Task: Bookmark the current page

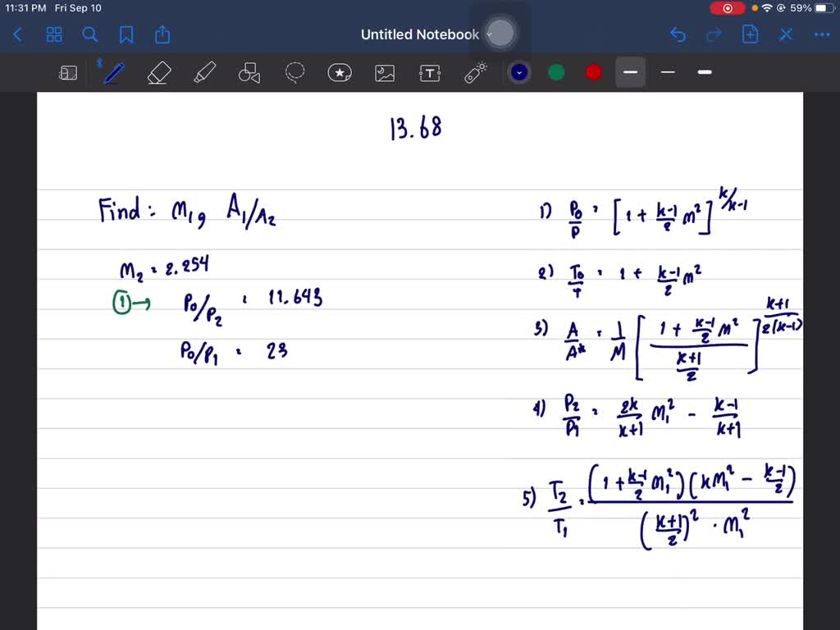Action: pos(126,34)
